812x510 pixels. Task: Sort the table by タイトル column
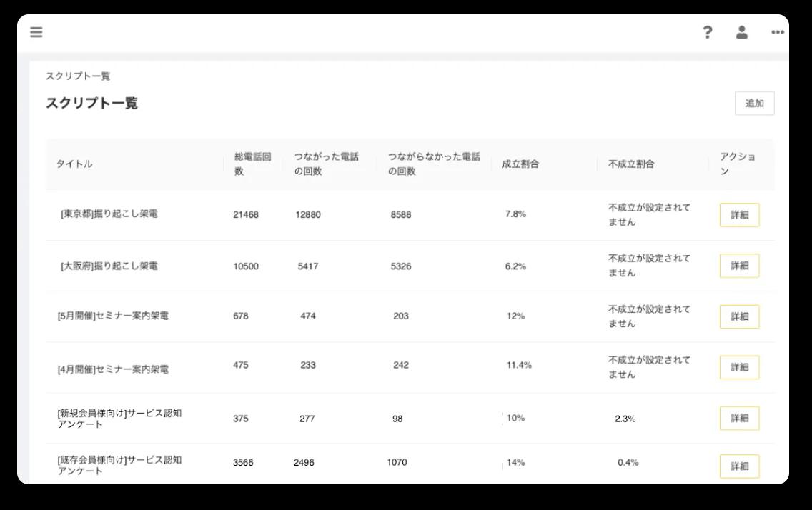tap(76, 163)
